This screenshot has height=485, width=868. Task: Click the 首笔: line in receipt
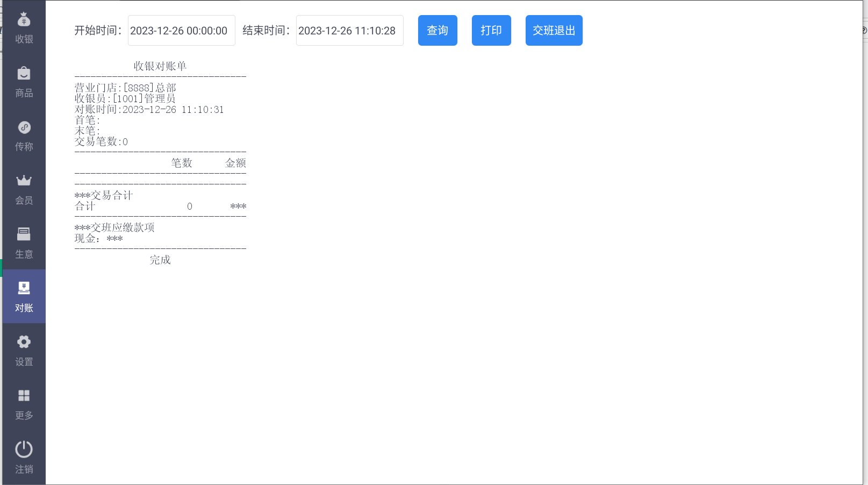coord(87,120)
